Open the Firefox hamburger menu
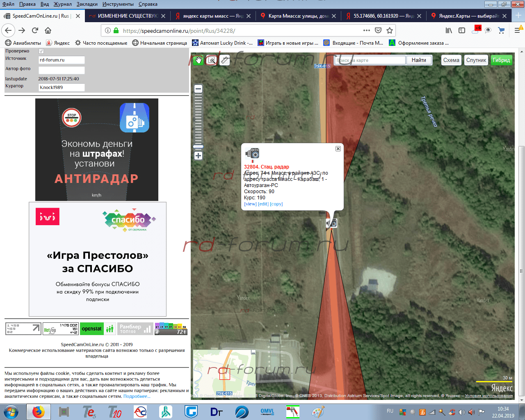 click(517, 30)
